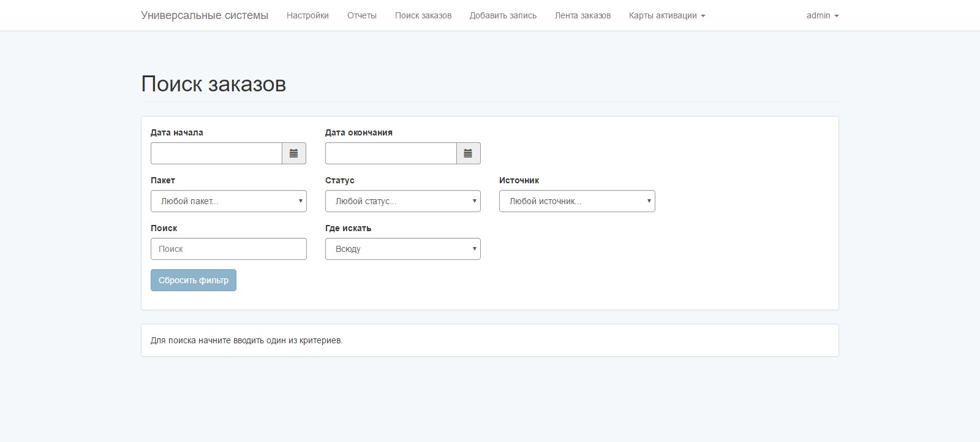
Task: Click the Пакет field label
Action: click(163, 180)
